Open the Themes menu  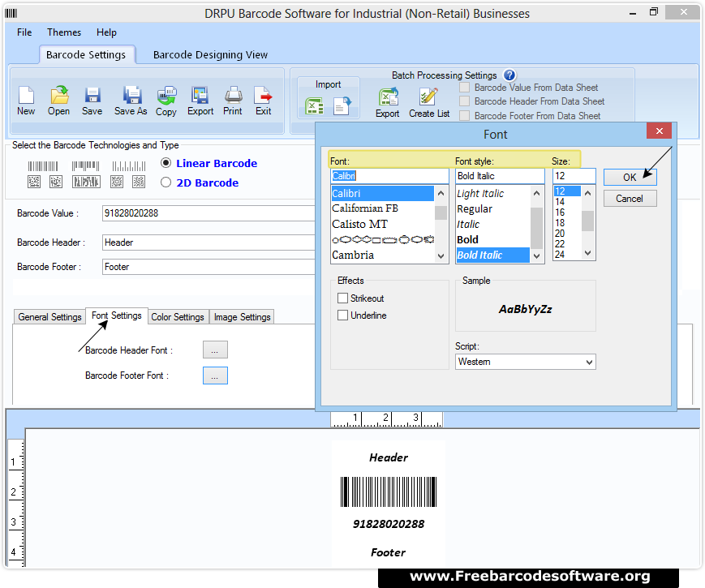(64, 32)
